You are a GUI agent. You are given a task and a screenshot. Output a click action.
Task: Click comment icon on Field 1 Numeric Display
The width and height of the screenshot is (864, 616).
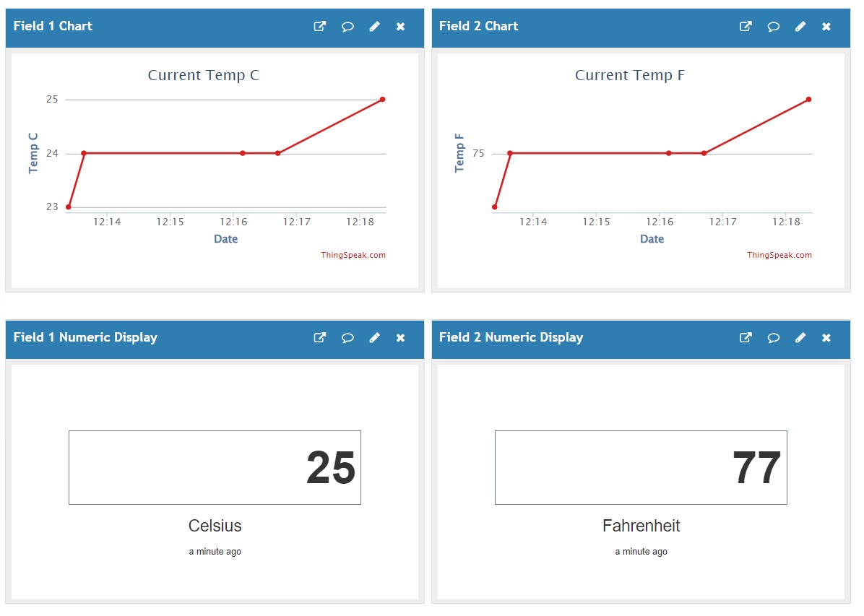[x=347, y=338]
